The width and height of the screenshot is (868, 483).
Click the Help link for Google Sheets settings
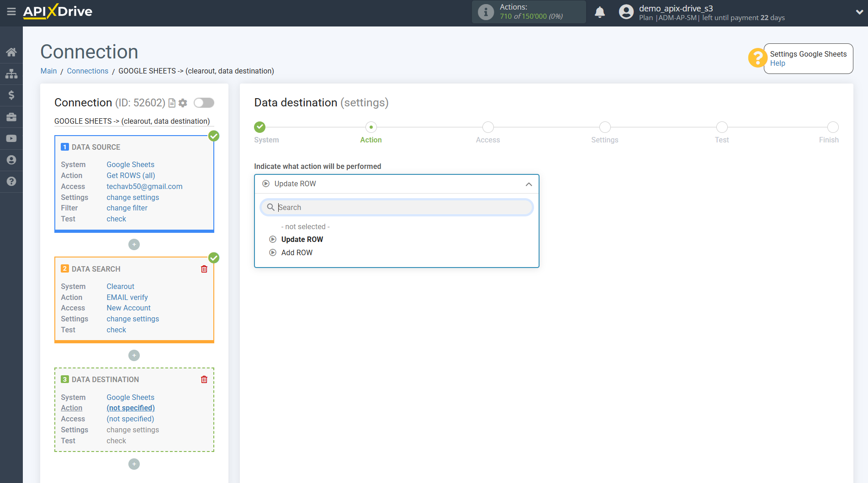click(x=777, y=63)
